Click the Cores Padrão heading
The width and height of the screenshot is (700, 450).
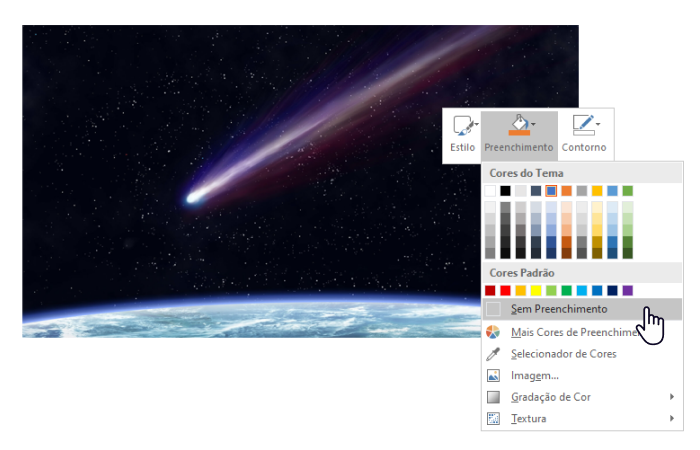[x=522, y=273]
